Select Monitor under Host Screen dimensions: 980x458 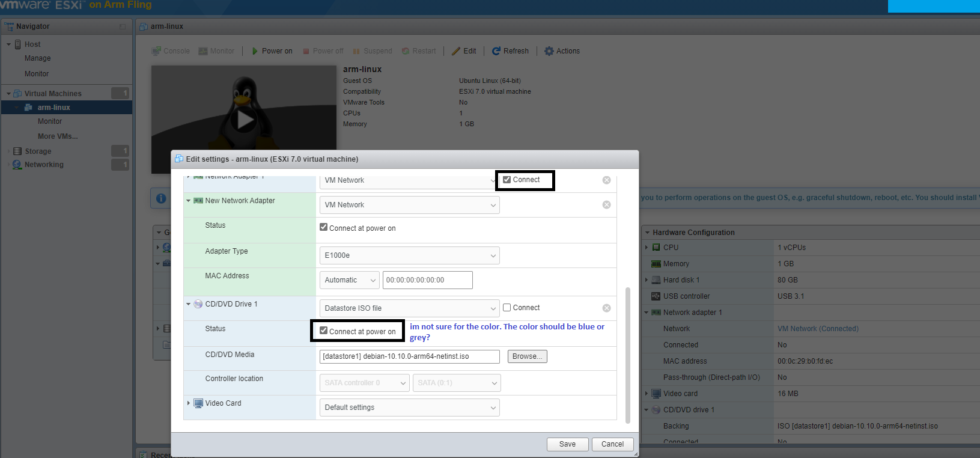(x=37, y=74)
